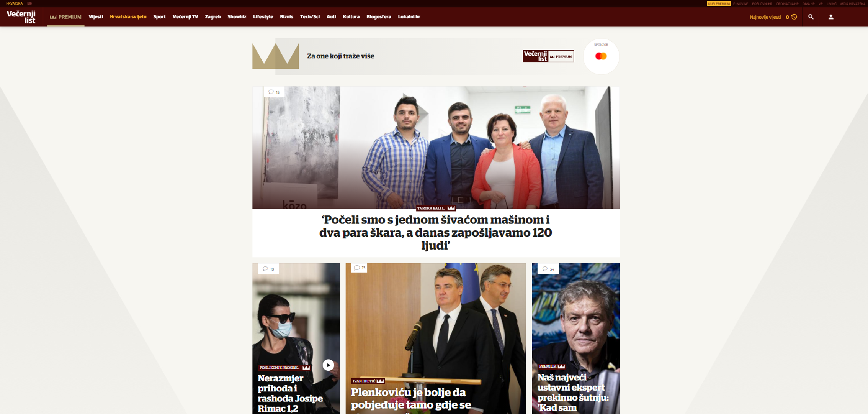Open the Lokalni.hr menu item
Image resolution: width=868 pixels, height=414 pixels.
tap(409, 17)
